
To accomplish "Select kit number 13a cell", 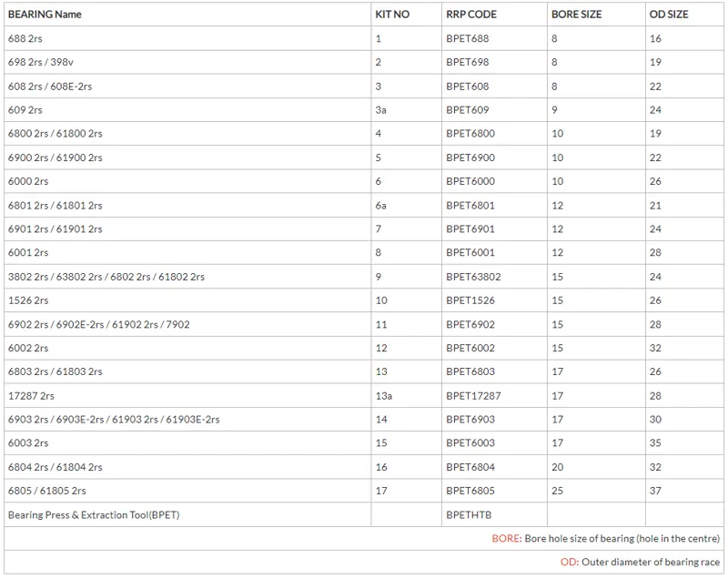I will tap(383, 396).
